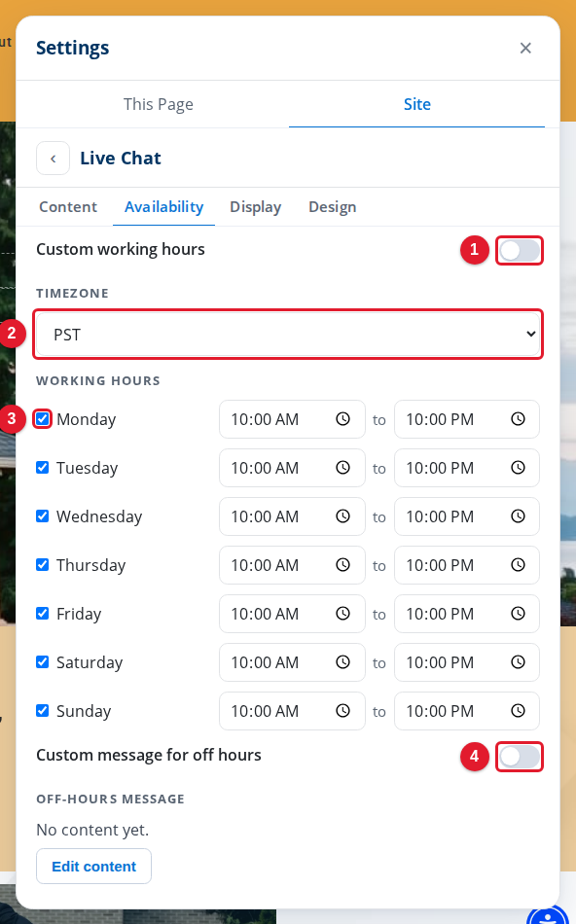Open the Design tab

tap(333, 207)
